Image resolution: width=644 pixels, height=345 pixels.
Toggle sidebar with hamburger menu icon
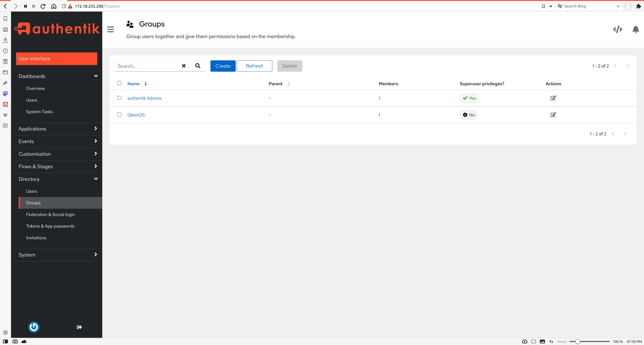click(x=111, y=29)
